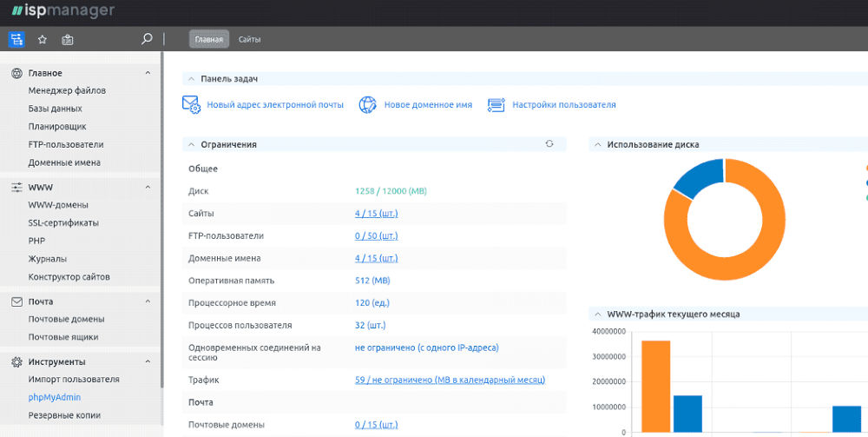Switch to the Сайты tab
Image resolution: width=868 pixels, height=437 pixels.
[250, 39]
